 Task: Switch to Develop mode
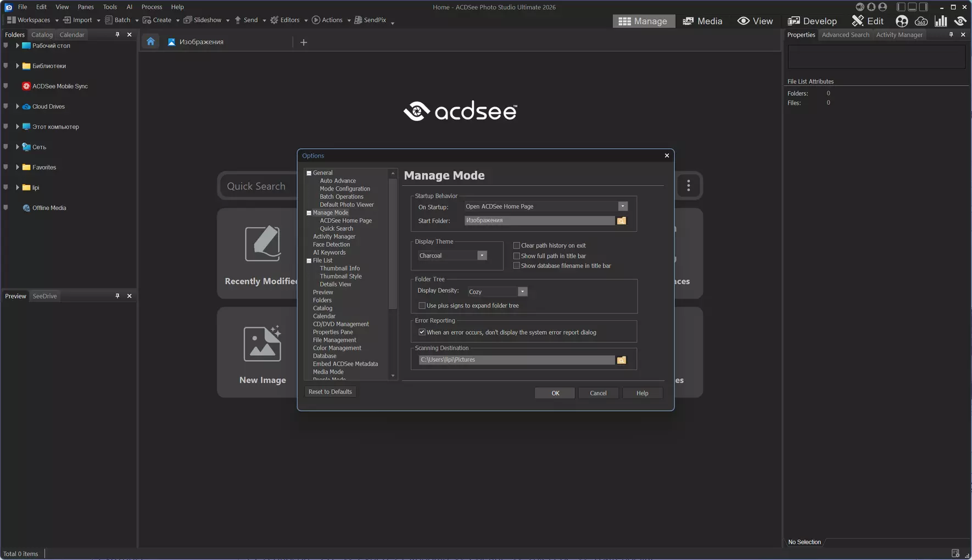tap(812, 21)
